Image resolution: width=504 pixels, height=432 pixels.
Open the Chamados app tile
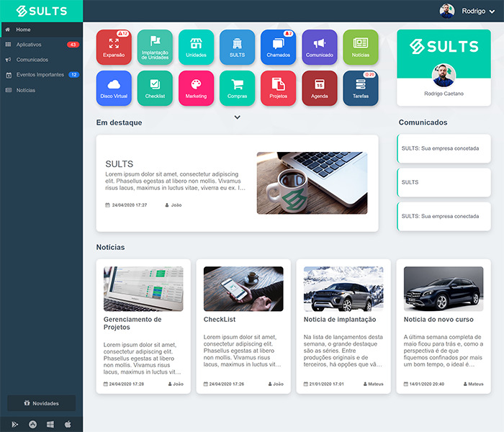click(279, 48)
